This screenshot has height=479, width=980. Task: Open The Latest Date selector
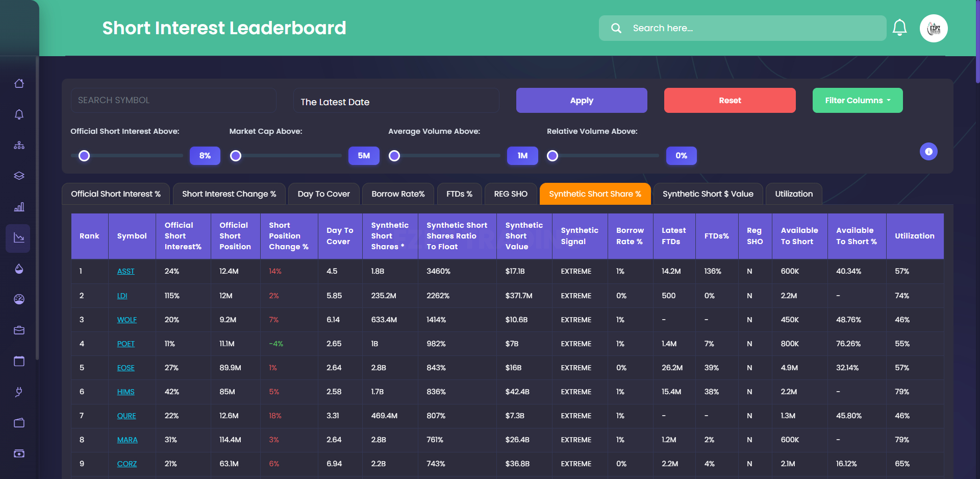point(396,101)
